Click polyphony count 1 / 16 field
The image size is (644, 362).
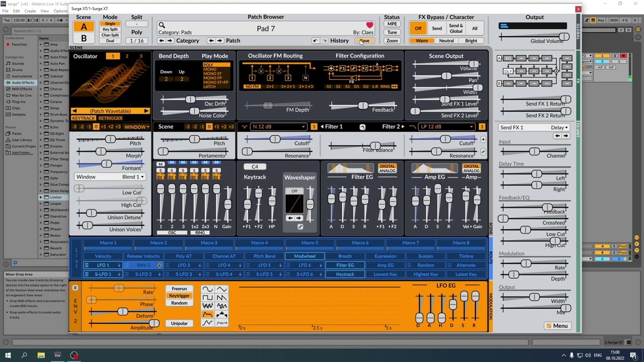[x=137, y=41]
